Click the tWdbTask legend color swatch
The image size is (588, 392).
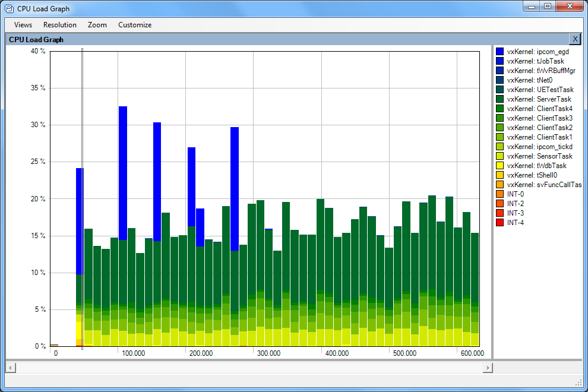point(500,166)
